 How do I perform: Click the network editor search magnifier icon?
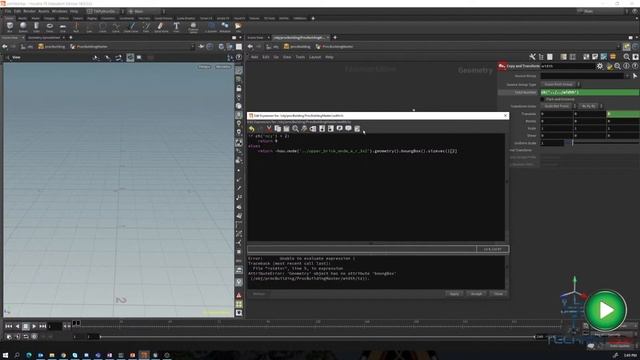pyautogui.click(x=627, y=57)
